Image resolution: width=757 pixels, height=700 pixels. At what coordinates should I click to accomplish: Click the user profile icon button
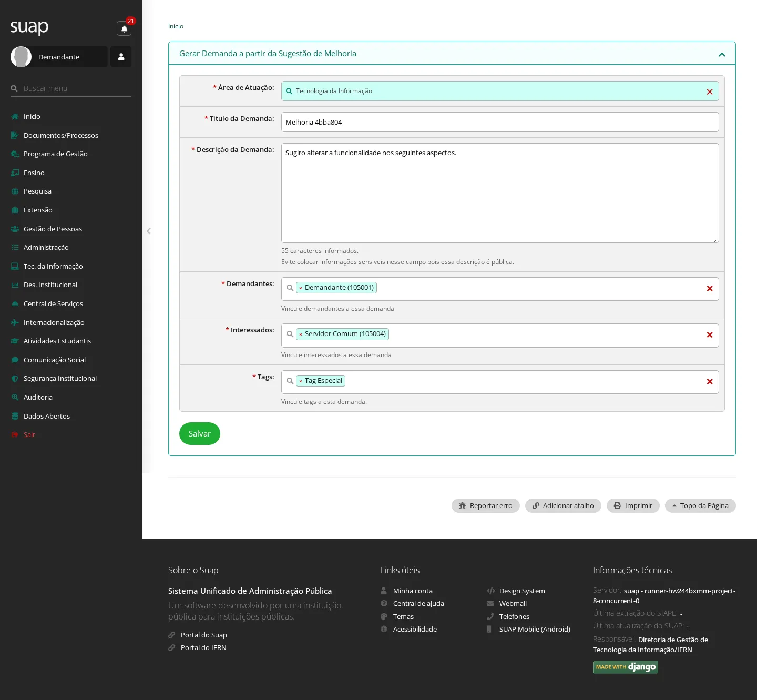121,57
